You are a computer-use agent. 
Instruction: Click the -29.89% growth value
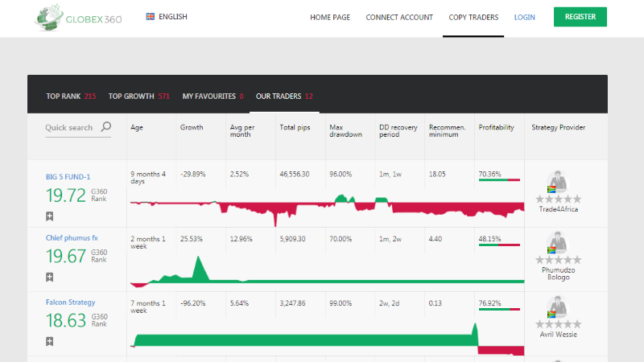192,174
